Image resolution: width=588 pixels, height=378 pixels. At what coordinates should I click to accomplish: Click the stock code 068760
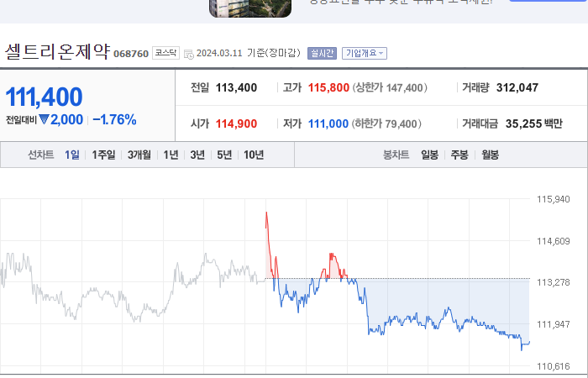131,54
